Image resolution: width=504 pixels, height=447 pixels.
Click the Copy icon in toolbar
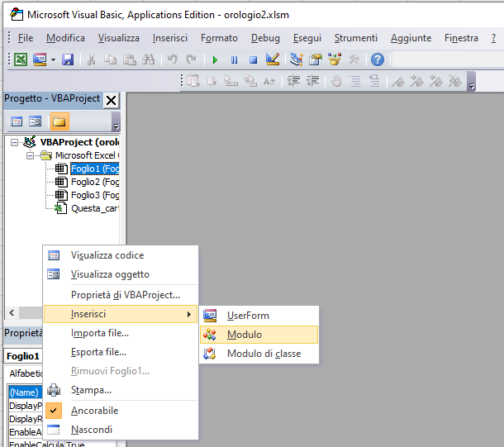tap(110, 59)
